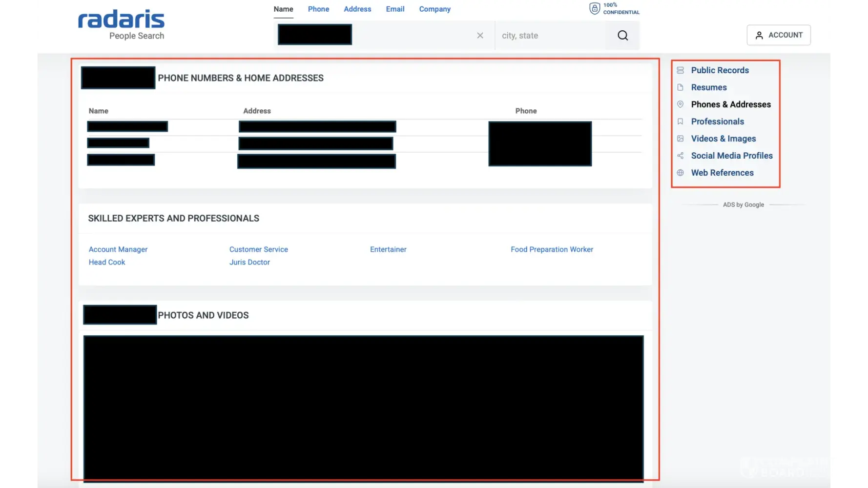Go to Public Records section
Image resolution: width=868 pixels, height=488 pixels.
720,70
